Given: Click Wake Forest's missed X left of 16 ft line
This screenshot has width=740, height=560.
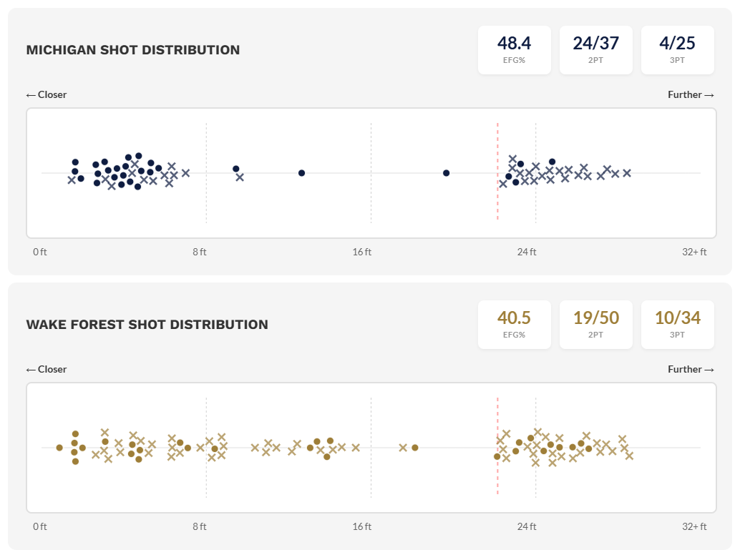Looking at the screenshot, I should [356, 448].
